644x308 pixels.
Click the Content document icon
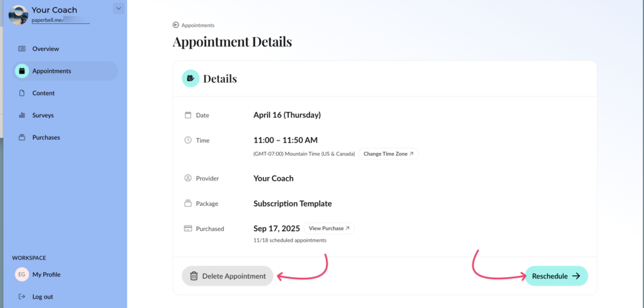click(22, 93)
